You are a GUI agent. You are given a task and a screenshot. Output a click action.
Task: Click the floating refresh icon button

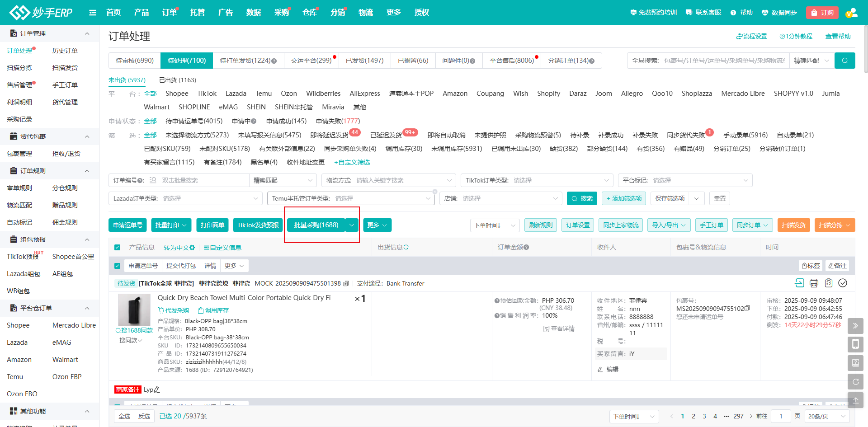coord(855,382)
